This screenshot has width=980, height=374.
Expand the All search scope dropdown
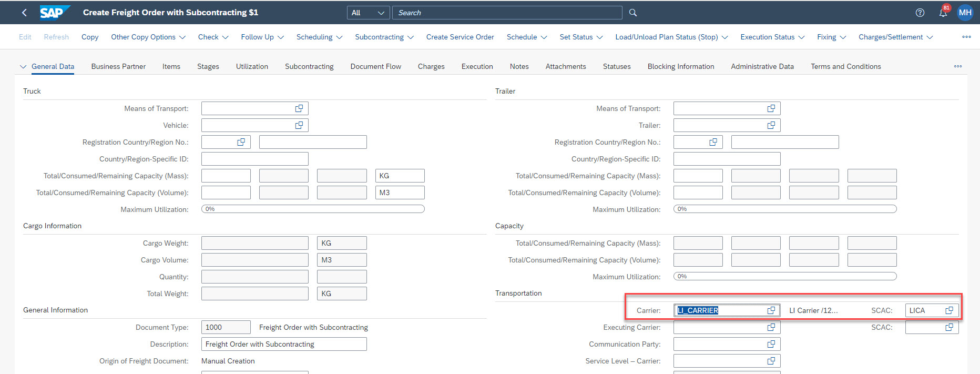(x=369, y=13)
